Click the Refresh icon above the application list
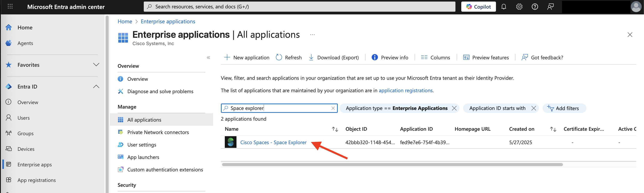Screen dimensions: 644x193 coord(279,57)
